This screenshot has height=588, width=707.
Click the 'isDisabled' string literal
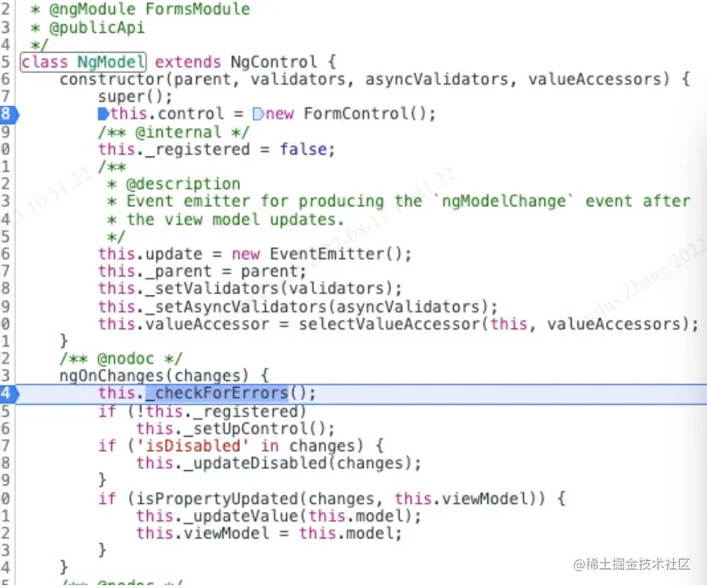tap(192, 445)
